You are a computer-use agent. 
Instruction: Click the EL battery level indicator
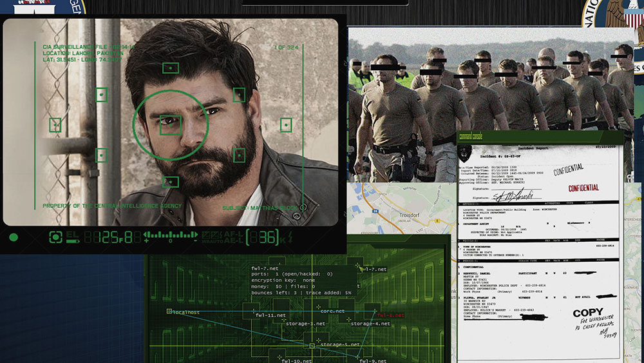[x=73, y=237]
